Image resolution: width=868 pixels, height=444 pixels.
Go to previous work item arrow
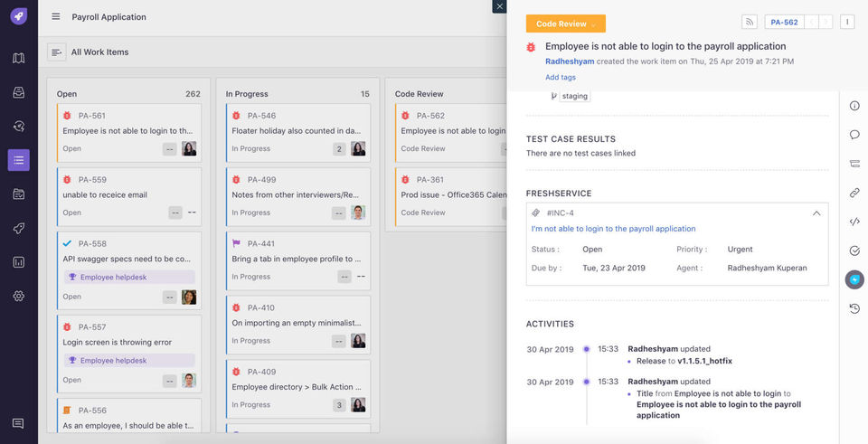click(812, 22)
